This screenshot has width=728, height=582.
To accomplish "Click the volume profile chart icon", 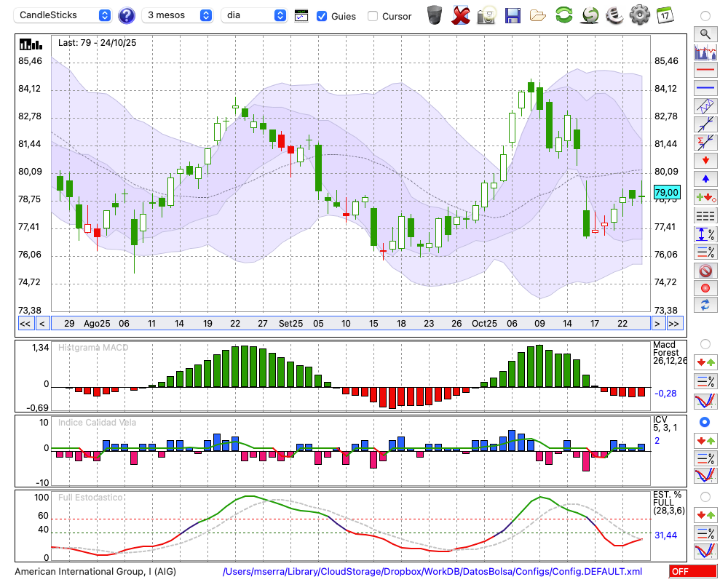I will 705,52.
